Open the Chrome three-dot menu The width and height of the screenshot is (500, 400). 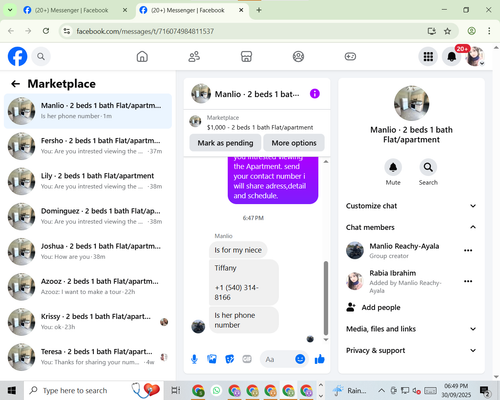coord(489,31)
